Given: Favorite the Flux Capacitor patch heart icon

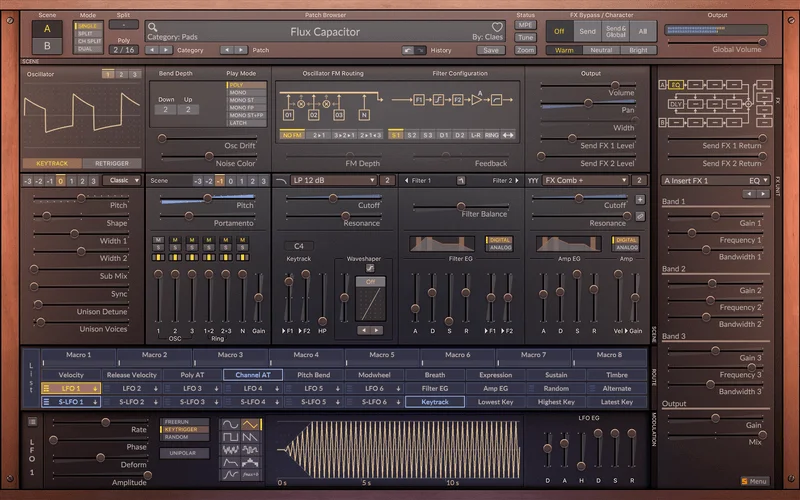Looking at the screenshot, I should (497, 27).
